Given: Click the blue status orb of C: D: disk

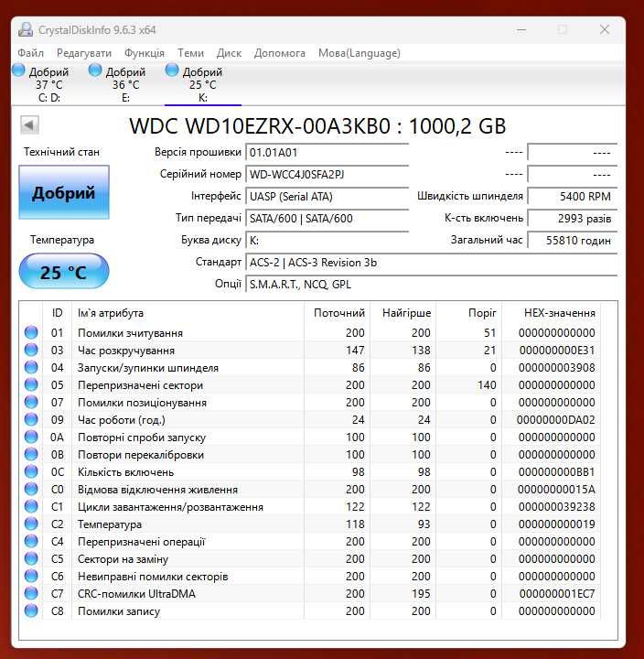Looking at the screenshot, I should [18, 70].
